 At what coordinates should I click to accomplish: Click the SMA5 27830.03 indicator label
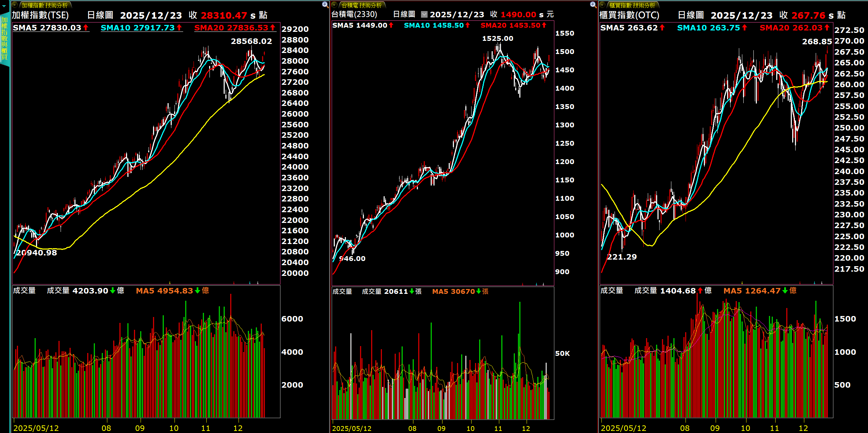[47, 28]
